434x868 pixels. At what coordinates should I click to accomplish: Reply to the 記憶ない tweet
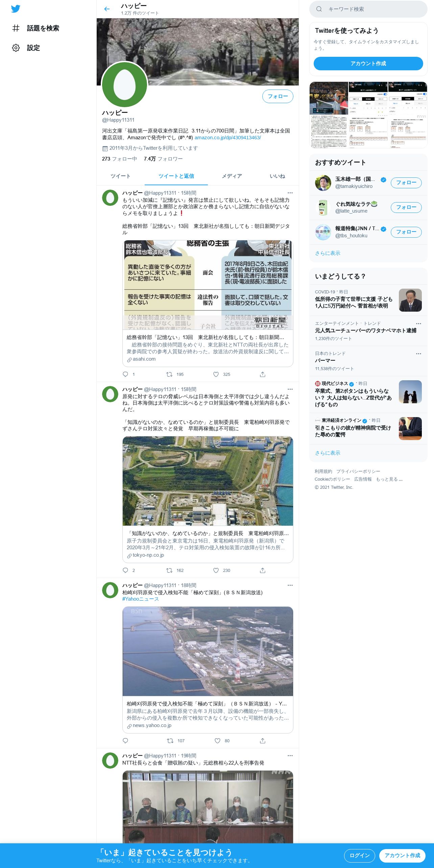tap(125, 374)
